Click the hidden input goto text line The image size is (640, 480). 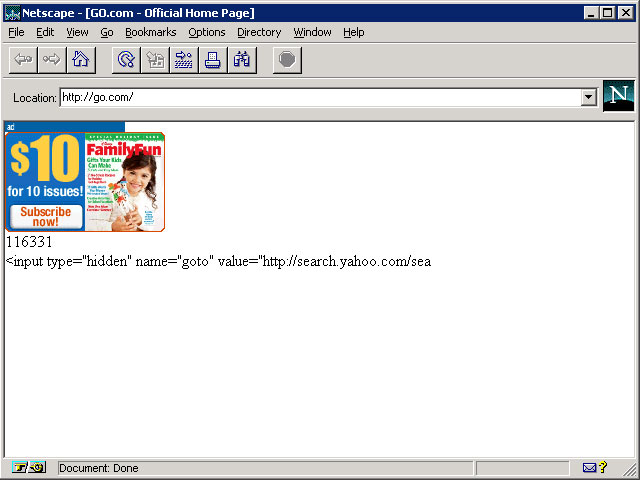tap(218, 261)
